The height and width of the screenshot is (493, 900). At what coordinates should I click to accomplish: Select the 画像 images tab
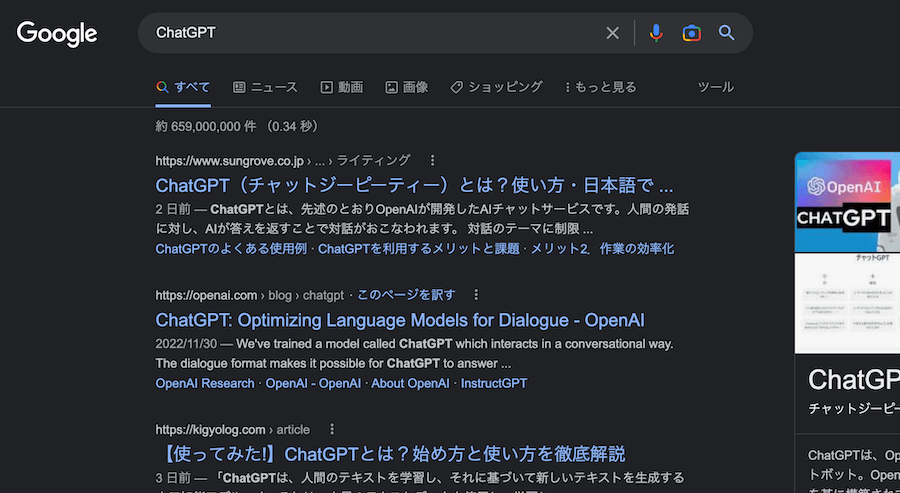(x=407, y=87)
